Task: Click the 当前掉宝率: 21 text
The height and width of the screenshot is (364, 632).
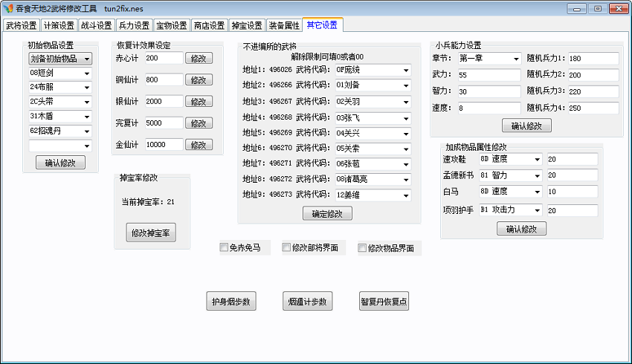Action: point(148,202)
